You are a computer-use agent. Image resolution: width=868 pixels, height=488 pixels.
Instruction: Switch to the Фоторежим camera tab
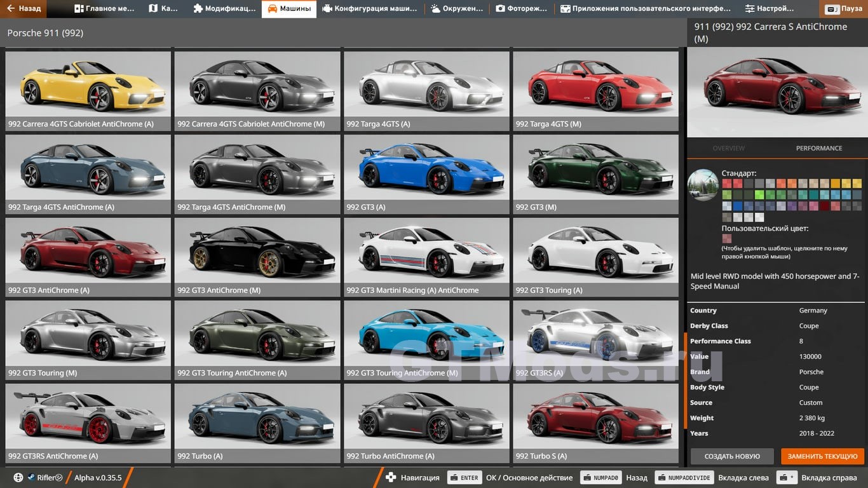pyautogui.click(x=522, y=9)
